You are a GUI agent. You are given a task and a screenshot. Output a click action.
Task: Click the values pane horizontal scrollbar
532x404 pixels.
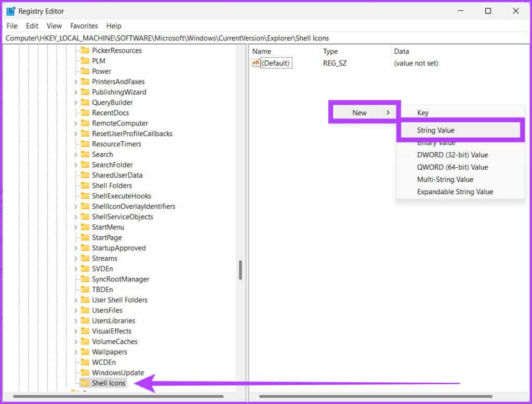[x=376, y=396]
